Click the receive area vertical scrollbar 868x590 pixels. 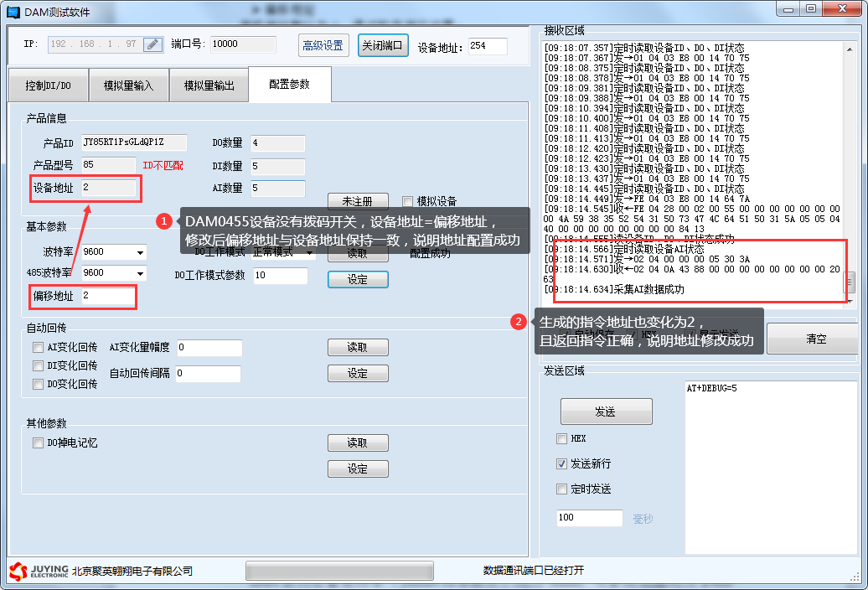coord(851,168)
